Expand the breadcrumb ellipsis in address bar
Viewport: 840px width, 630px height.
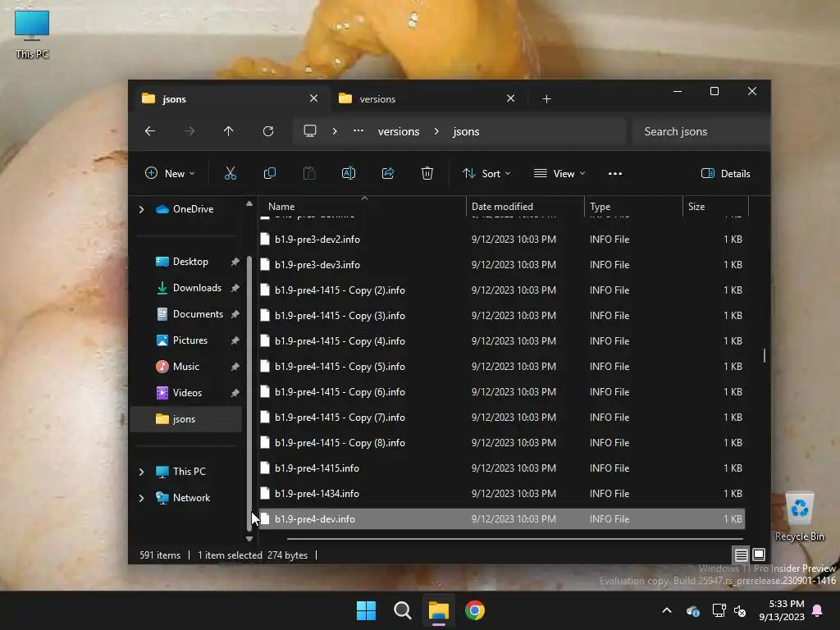[x=358, y=131]
